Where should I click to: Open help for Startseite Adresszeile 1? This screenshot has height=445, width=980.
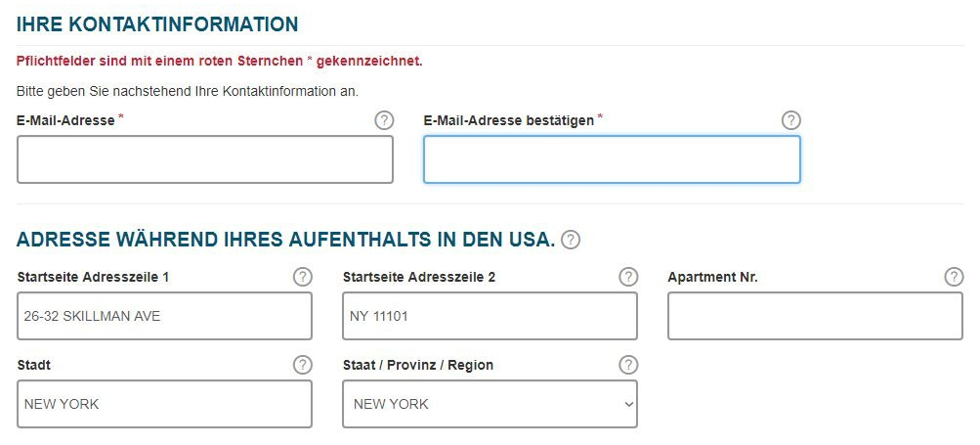tap(303, 277)
